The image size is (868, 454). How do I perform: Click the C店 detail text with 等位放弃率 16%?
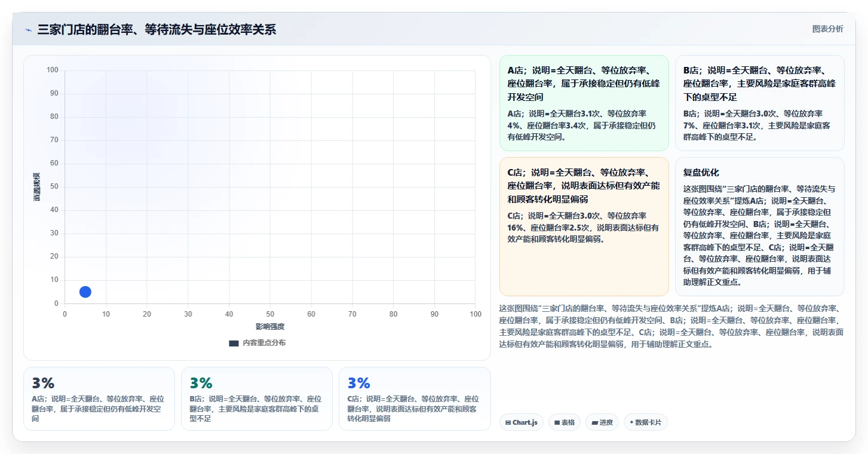(x=583, y=228)
